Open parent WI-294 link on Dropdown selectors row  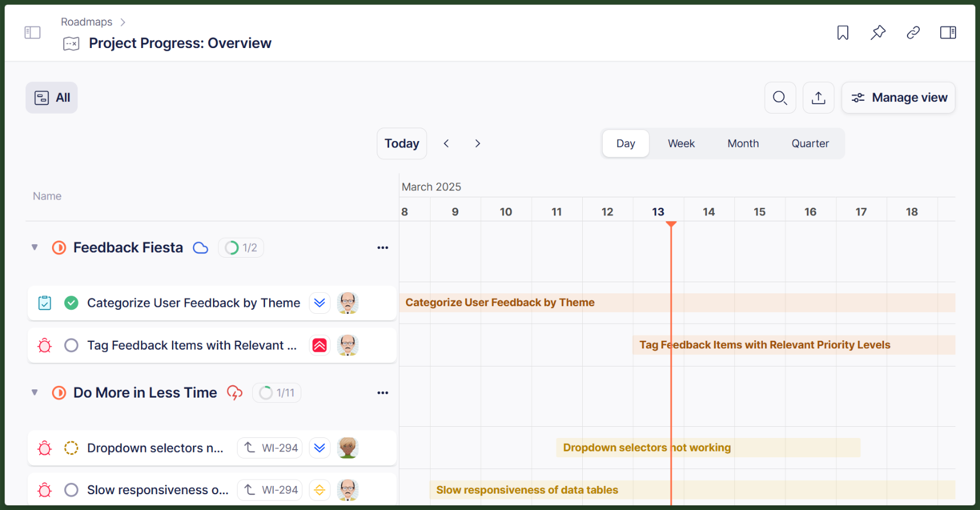click(x=270, y=449)
